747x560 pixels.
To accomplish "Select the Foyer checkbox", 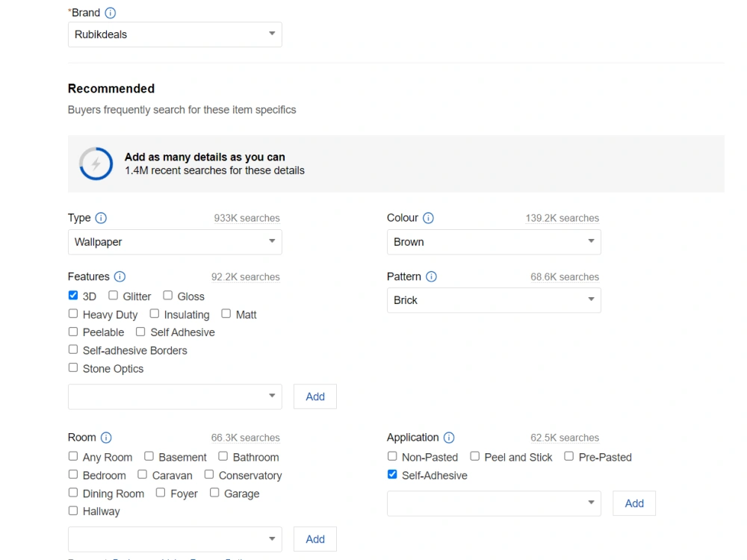I will 161,492.
